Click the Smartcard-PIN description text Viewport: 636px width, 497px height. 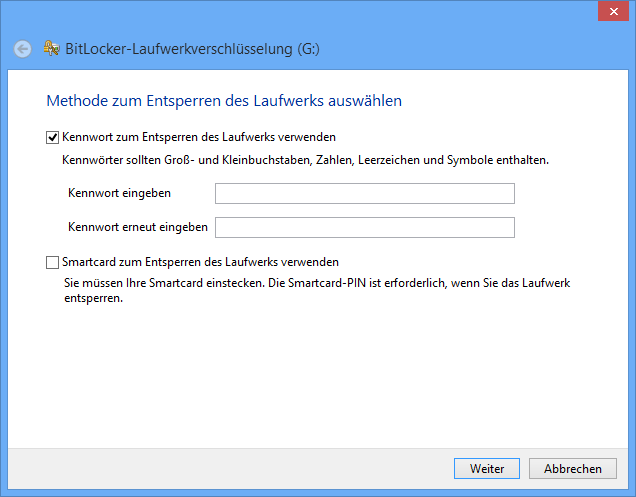(317, 290)
